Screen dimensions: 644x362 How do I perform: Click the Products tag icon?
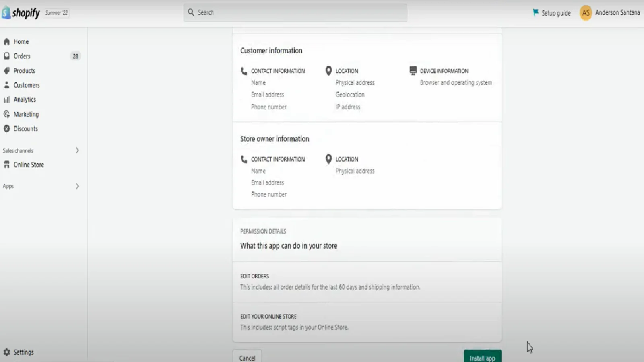click(x=6, y=70)
